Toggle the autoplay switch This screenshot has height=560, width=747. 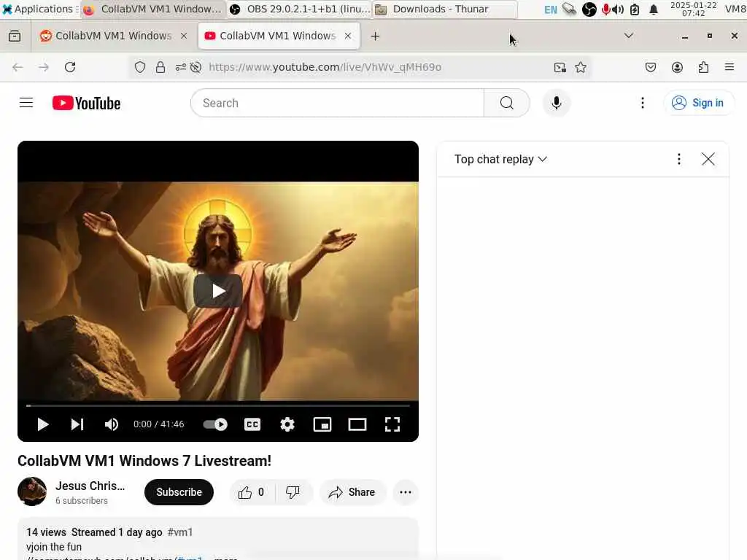tap(215, 424)
